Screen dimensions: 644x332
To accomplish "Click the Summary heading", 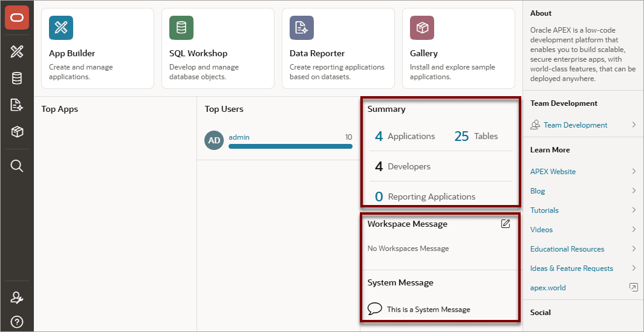I will click(386, 109).
